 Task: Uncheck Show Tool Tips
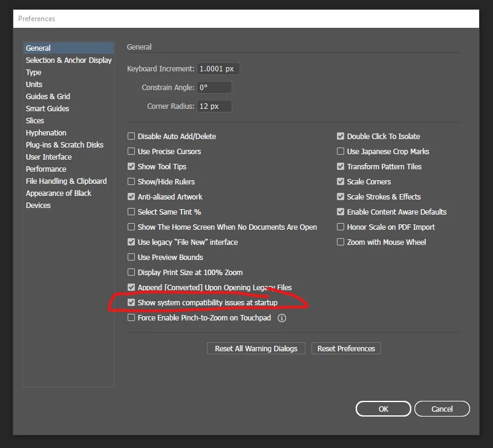(131, 166)
